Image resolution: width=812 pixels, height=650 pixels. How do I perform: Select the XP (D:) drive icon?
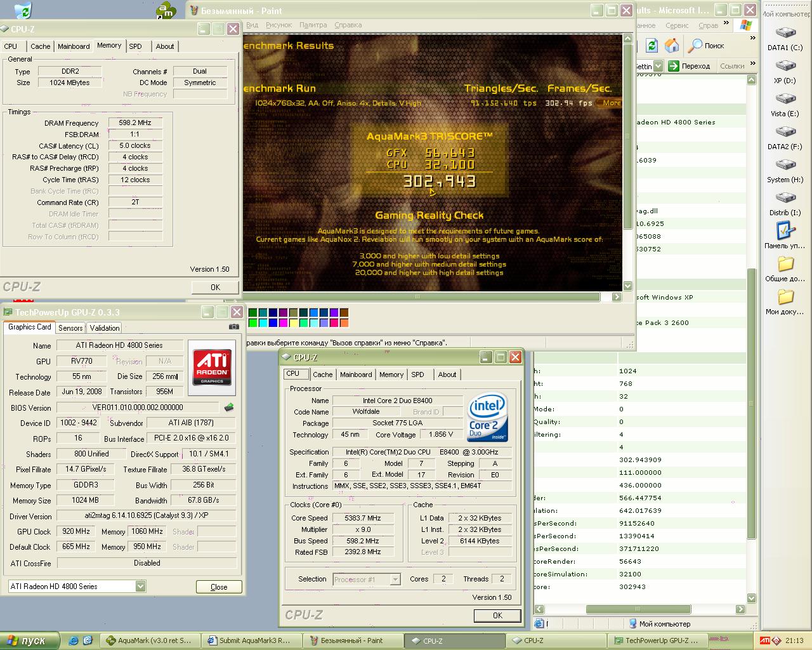click(785, 66)
